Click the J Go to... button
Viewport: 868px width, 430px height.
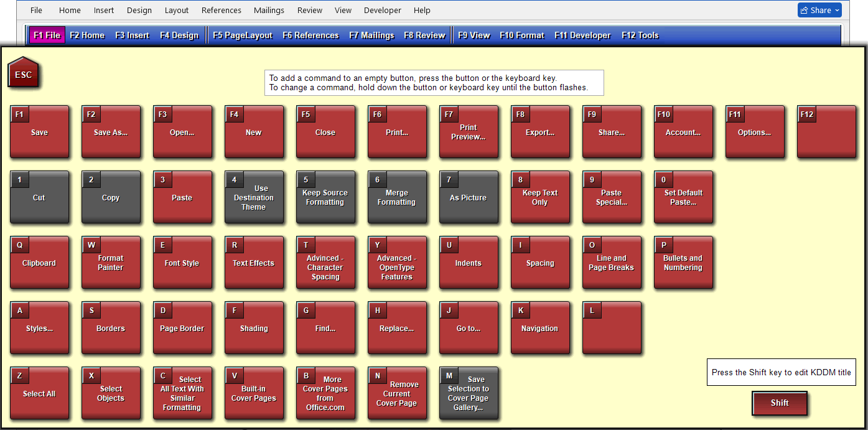point(469,328)
